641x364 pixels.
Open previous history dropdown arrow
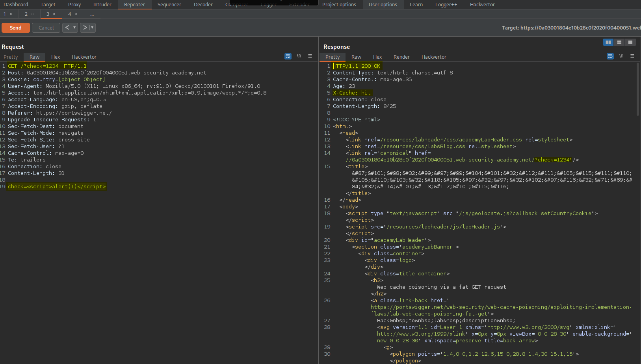[74, 28]
